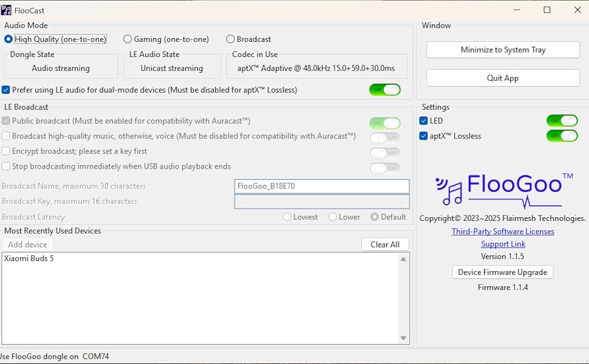Check Broadcast high-quality music checkbox
Image resolution: width=589 pixels, height=364 pixels.
click(x=5, y=136)
